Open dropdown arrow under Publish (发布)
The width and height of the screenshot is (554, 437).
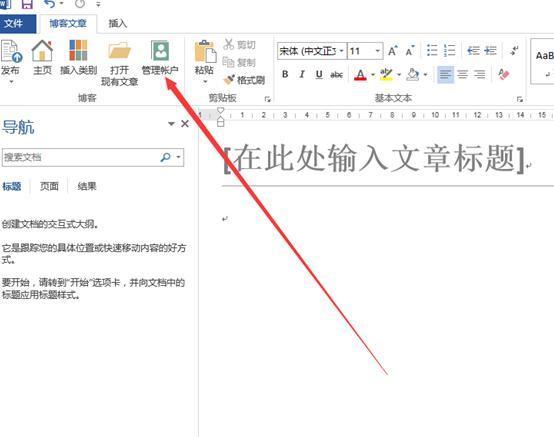point(11,82)
